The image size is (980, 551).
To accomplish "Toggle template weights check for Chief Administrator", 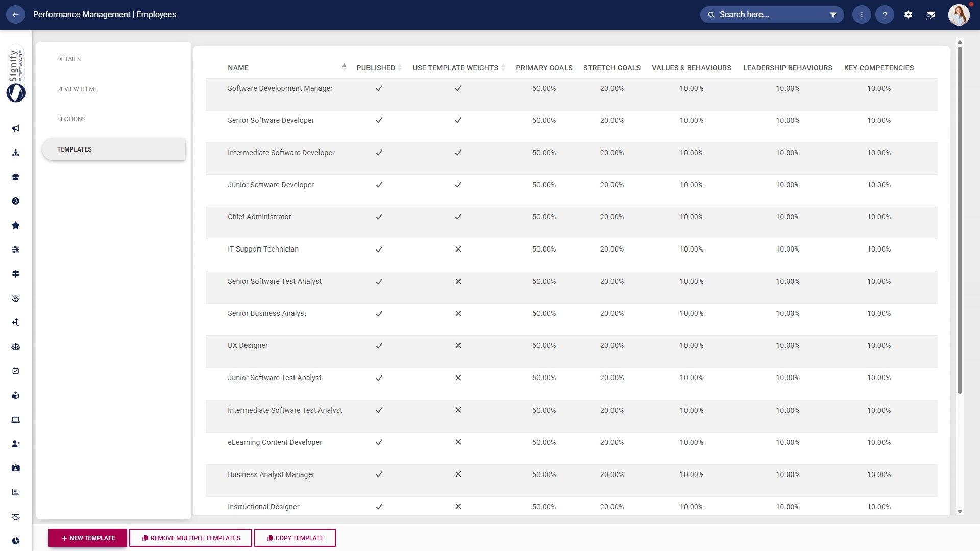I will [458, 217].
